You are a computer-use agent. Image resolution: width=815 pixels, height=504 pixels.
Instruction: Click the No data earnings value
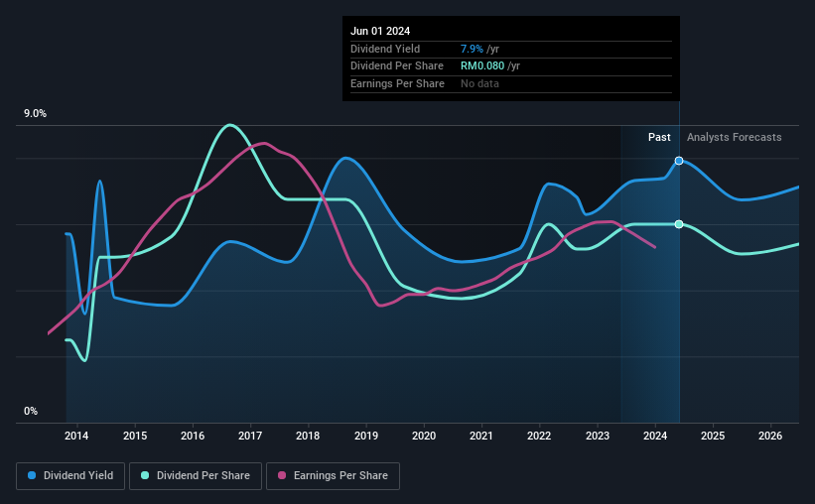479,83
